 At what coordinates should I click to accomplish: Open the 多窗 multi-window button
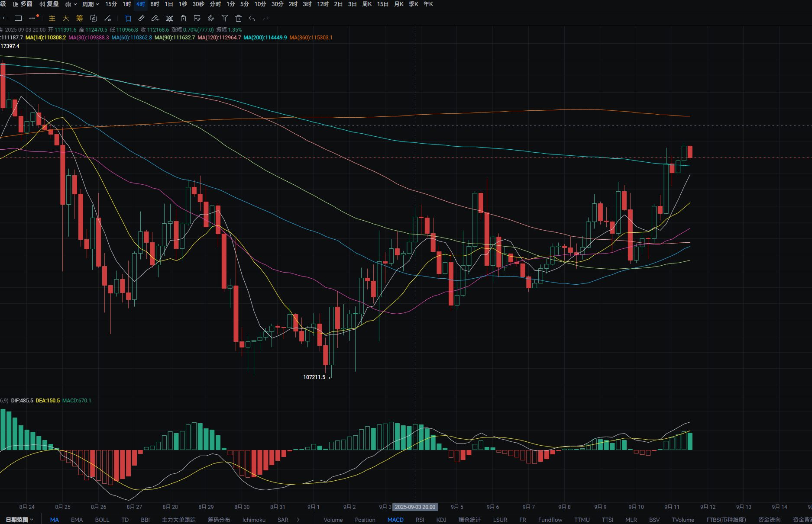23,4
